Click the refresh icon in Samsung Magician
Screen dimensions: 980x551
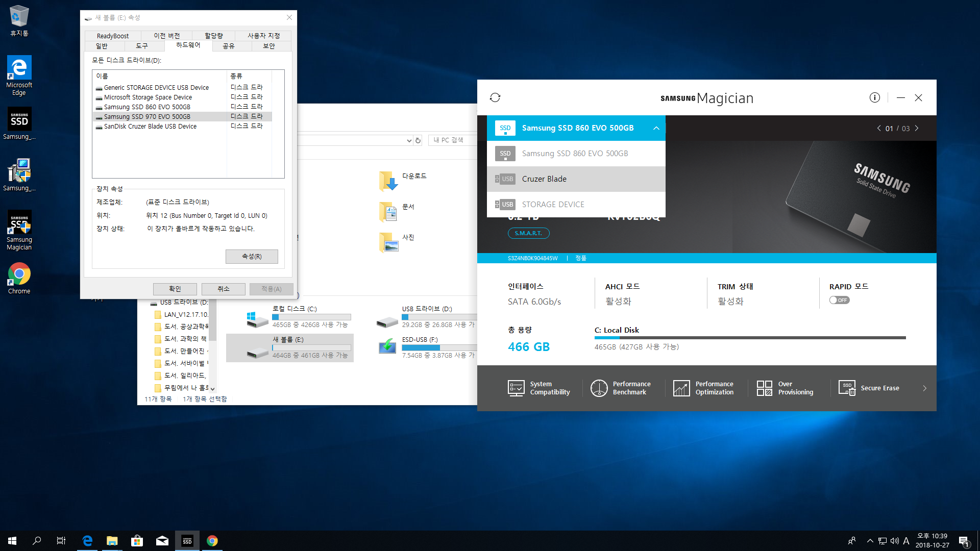pos(495,97)
